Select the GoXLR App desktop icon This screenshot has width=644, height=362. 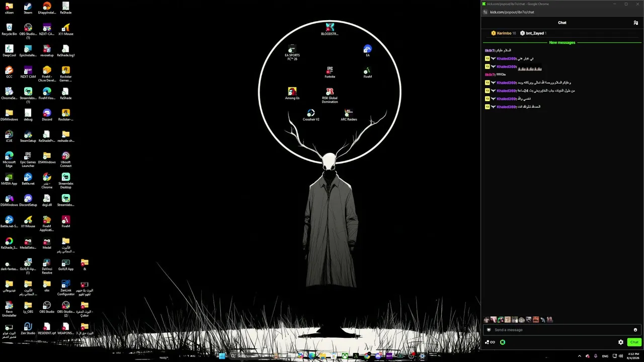65,264
